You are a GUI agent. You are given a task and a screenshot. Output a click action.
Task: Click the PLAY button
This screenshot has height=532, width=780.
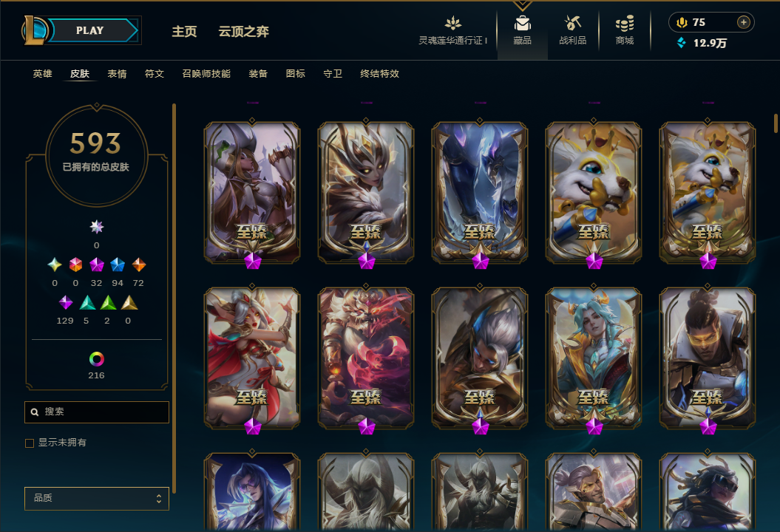click(x=90, y=30)
